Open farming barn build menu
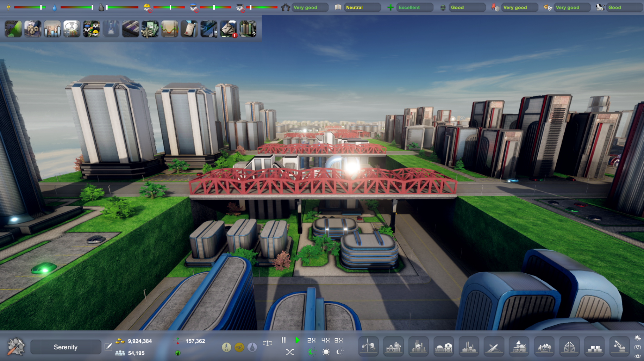The width and height of the screenshot is (644, 361). point(444,347)
